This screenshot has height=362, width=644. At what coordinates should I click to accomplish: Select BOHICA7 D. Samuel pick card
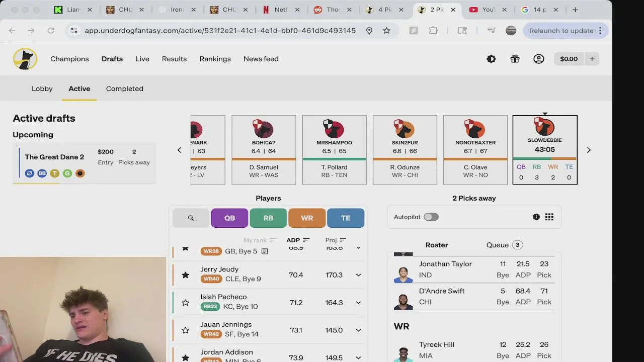(264, 150)
